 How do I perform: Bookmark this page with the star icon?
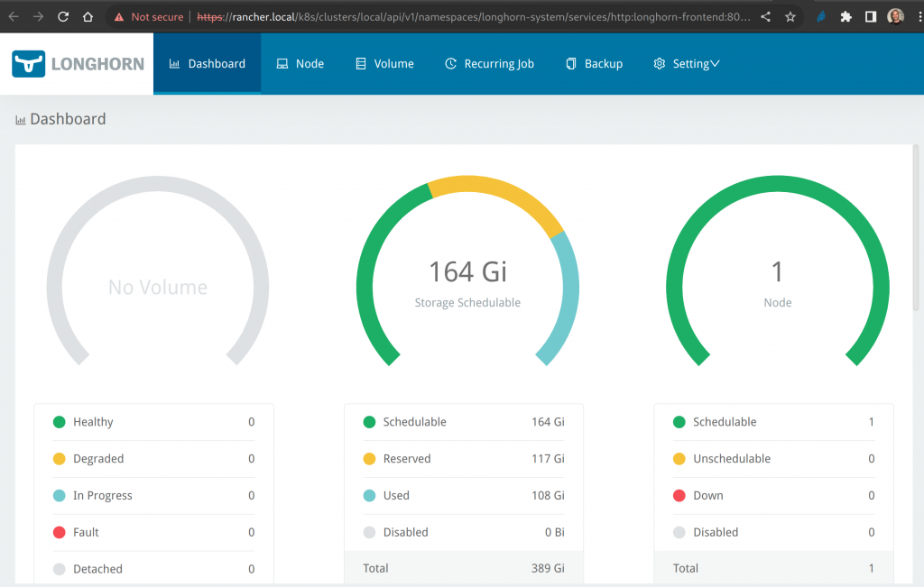(790, 16)
